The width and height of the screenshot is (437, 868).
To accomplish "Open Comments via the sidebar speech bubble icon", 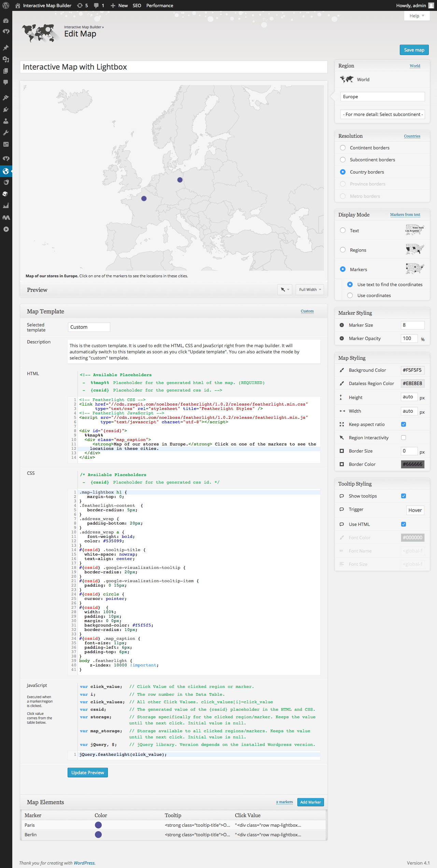I will (6, 82).
